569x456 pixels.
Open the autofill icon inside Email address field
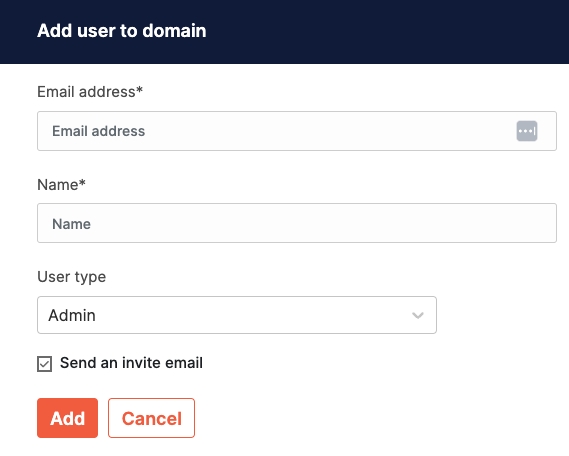pyautogui.click(x=527, y=131)
